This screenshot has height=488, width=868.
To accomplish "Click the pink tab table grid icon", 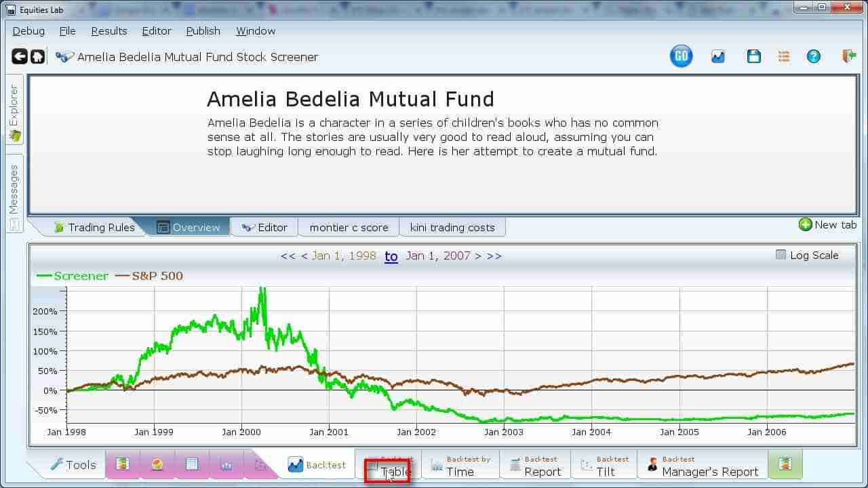I will pos(192,464).
